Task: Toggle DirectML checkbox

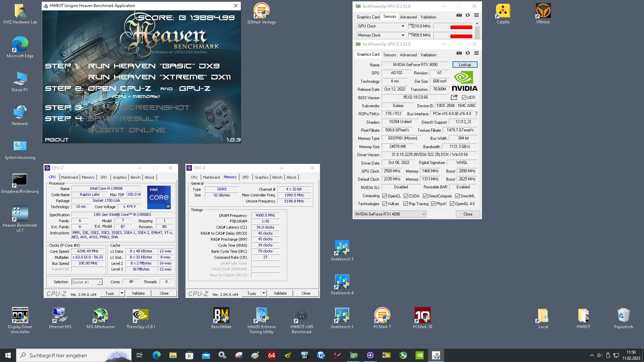Action: click(x=457, y=196)
